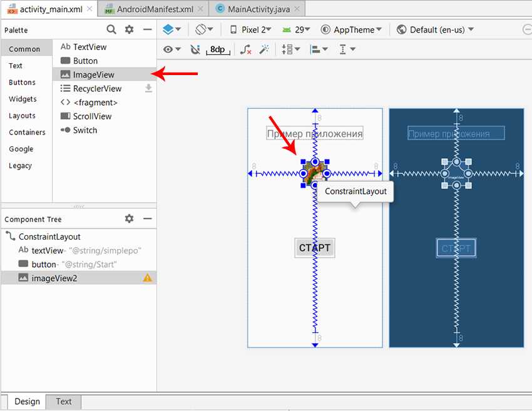The width and height of the screenshot is (532, 411).
Task: Click the Infer Constraints magic wand
Action: point(264,49)
